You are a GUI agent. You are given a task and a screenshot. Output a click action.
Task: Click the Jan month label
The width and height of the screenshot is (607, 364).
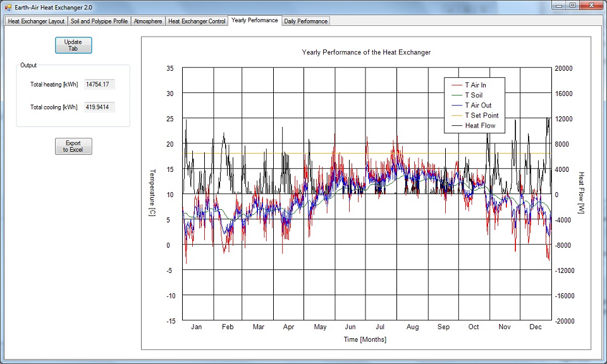[196, 327]
